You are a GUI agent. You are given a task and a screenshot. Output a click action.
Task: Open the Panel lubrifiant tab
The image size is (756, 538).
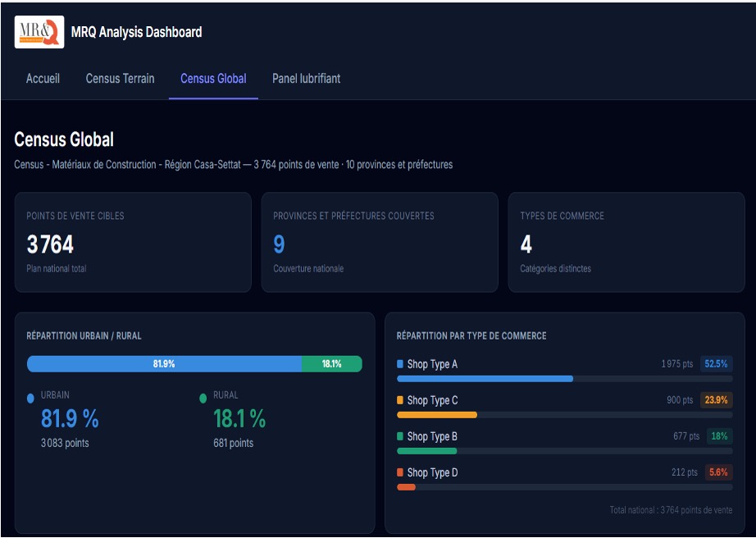pyautogui.click(x=306, y=79)
